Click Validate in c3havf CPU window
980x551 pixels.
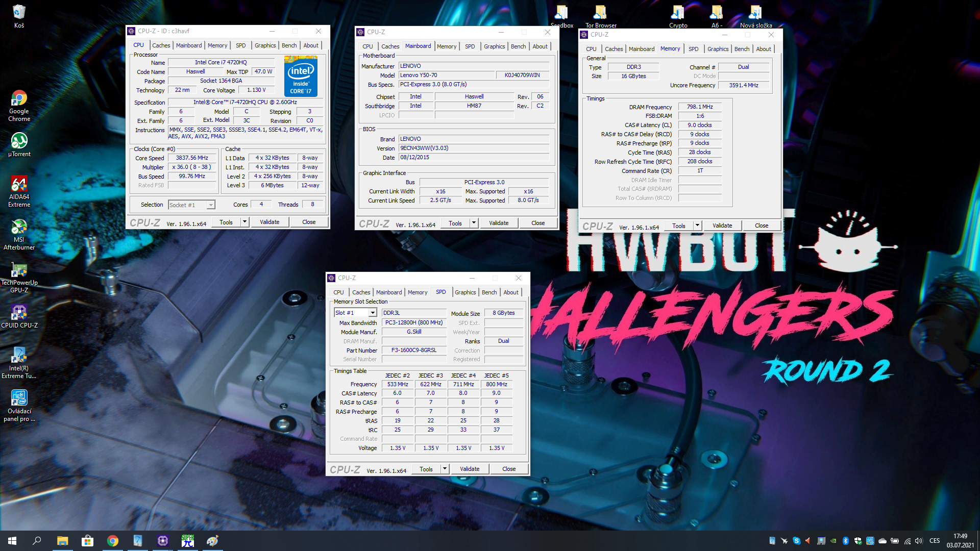tap(269, 222)
